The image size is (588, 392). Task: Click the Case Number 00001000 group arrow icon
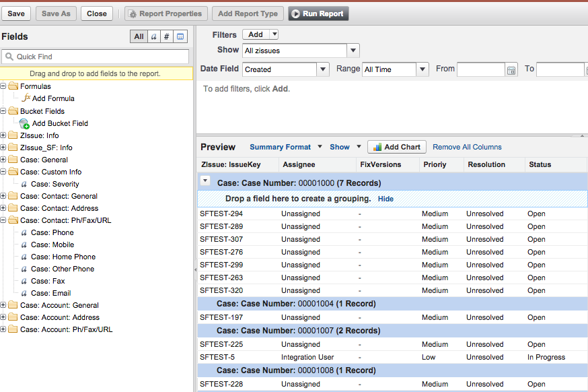tap(206, 181)
